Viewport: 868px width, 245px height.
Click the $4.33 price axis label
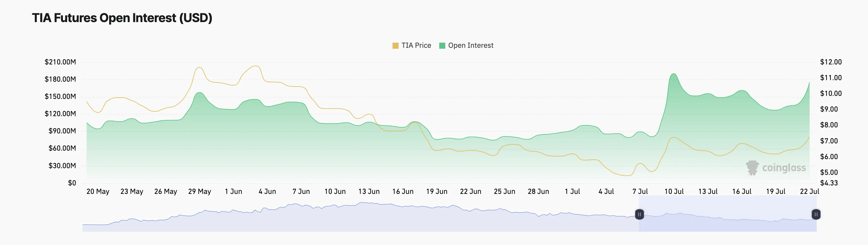[829, 183]
